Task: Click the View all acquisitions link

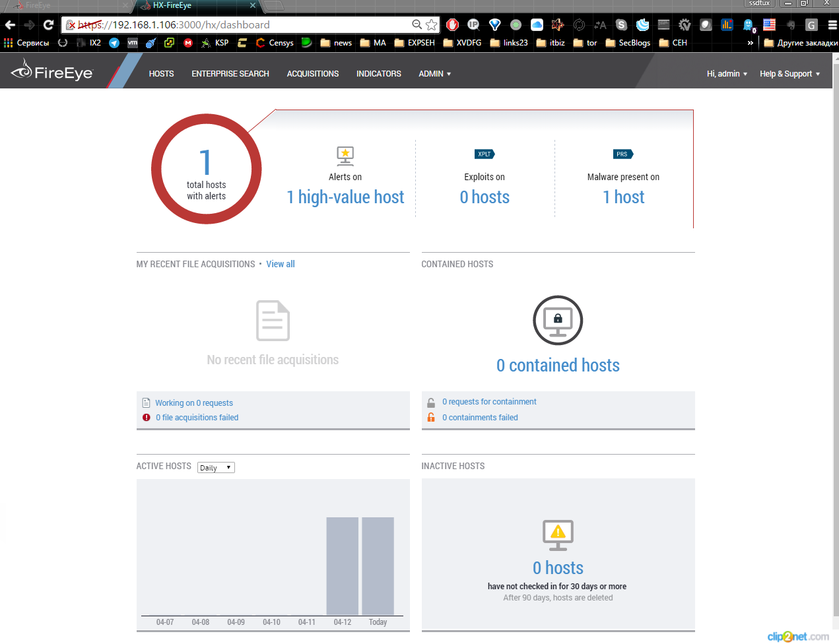Action: coord(280,264)
